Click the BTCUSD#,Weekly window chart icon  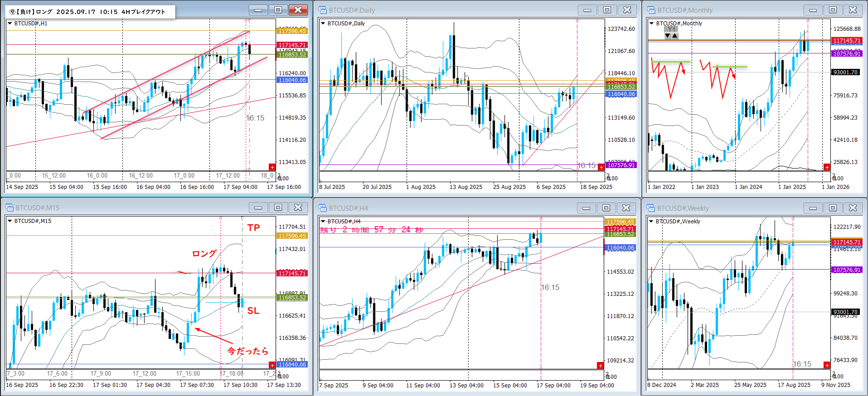click(x=651, y=208)
